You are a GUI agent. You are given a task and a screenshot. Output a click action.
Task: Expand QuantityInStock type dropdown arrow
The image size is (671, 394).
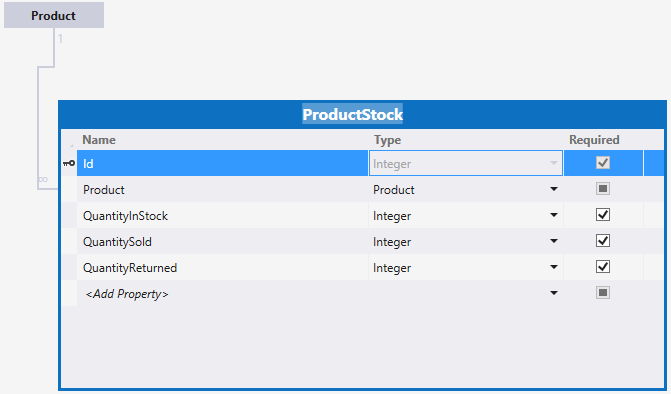point(554,215)
